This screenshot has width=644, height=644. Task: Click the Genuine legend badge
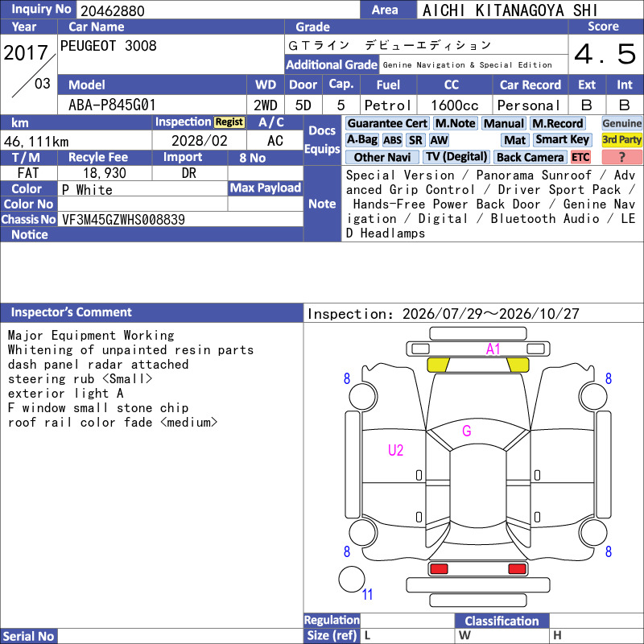coord(621,123)
